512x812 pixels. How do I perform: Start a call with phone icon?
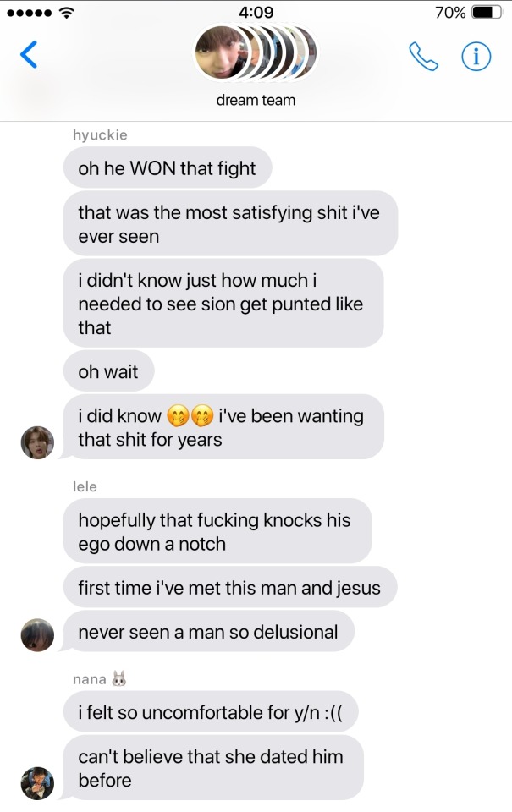[423, 56]
